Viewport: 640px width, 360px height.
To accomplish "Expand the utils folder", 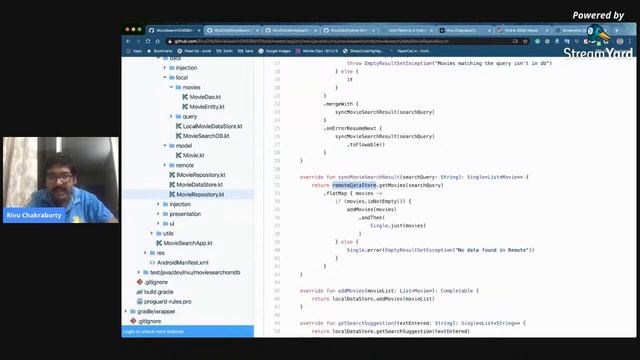I will point(152,233).
